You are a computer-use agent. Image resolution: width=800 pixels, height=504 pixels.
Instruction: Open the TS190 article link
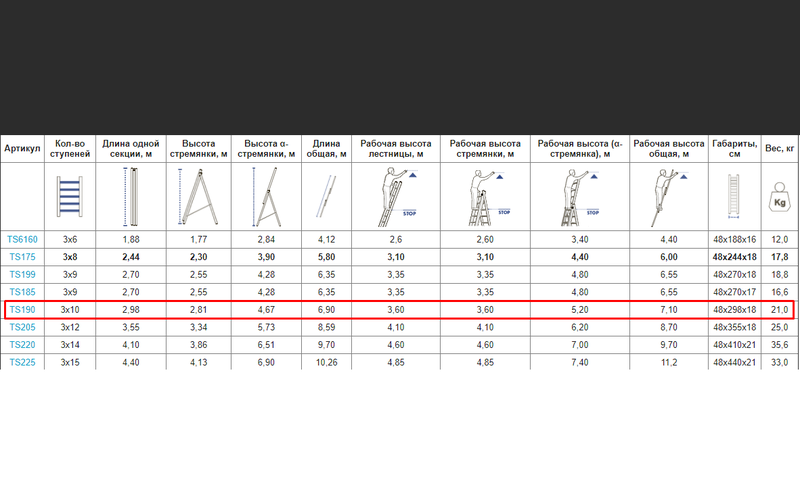22,310
